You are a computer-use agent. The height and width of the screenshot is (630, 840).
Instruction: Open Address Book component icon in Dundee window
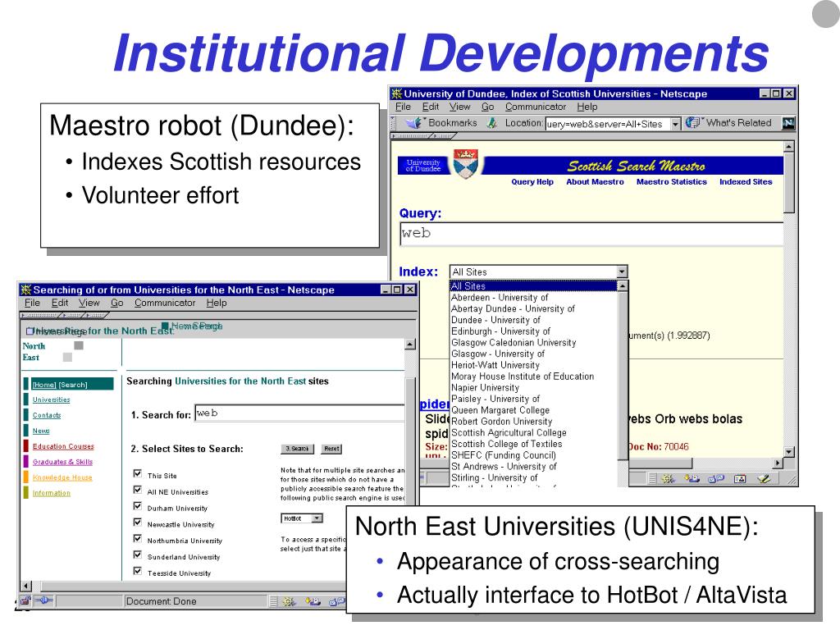click(740, 478)
